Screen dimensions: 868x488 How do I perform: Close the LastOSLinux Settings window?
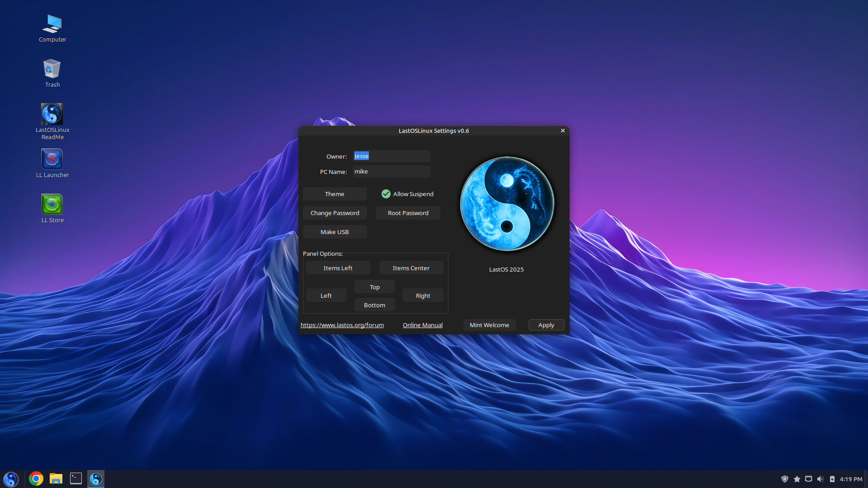coord(563,131)
